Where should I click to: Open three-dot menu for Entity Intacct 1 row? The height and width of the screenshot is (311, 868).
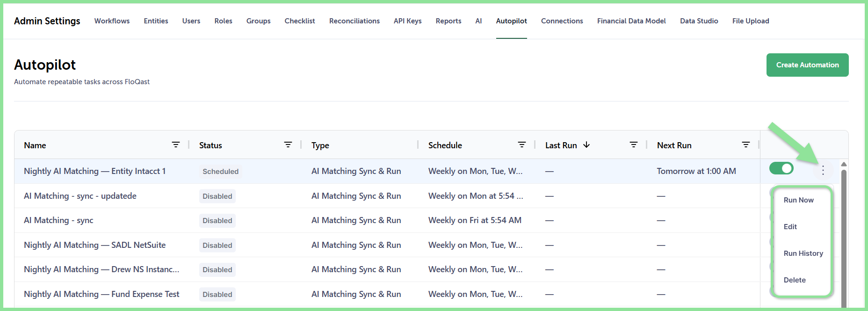[x=823, y=171]
